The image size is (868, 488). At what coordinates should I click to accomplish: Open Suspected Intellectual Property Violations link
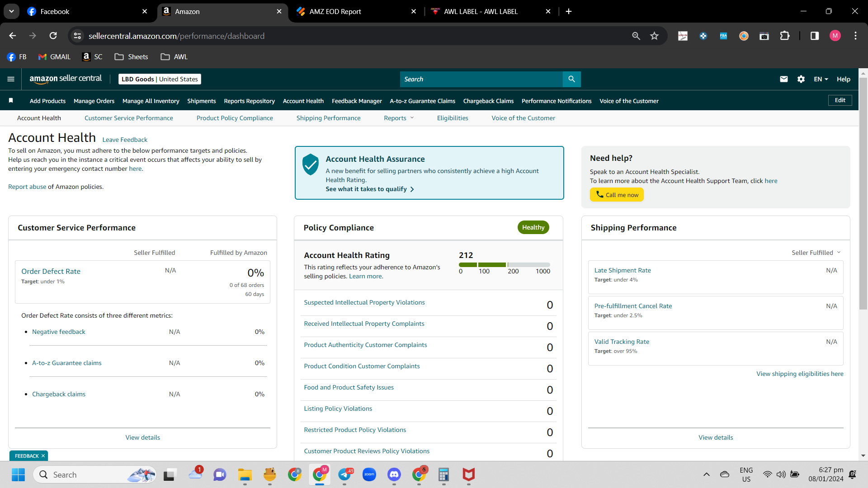click(364, 303)
